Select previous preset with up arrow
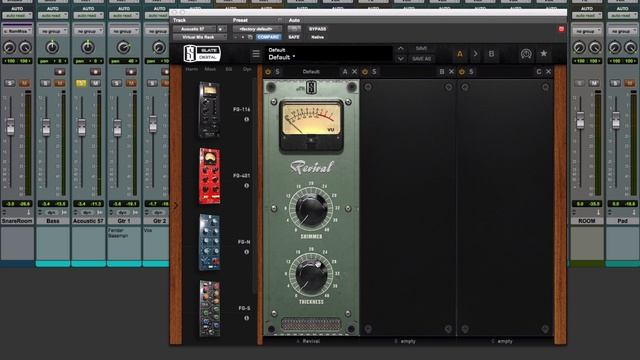 pos(401,49)
